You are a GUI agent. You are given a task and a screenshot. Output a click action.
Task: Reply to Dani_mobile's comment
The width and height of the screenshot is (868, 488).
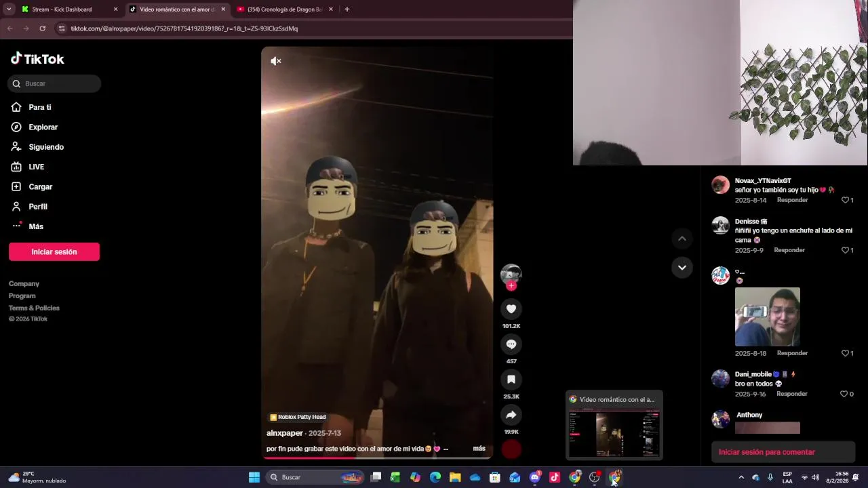pos(792,394)
